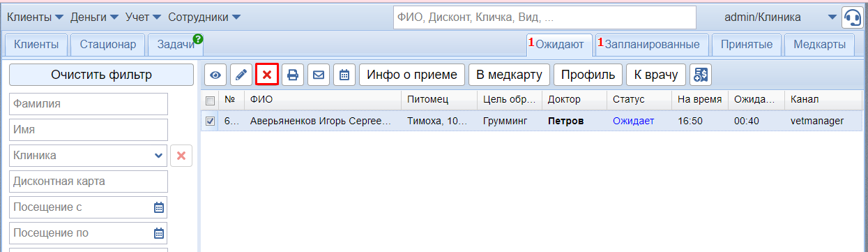Click the Имя filter field
868x252 pixels.
click(89, 130)
